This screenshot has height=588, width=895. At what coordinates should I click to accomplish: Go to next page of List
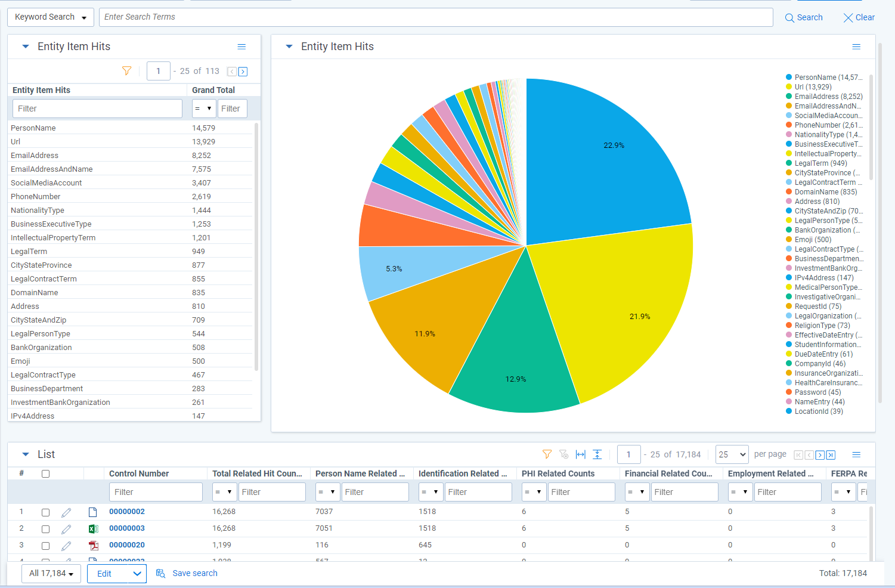coord(820,455)
